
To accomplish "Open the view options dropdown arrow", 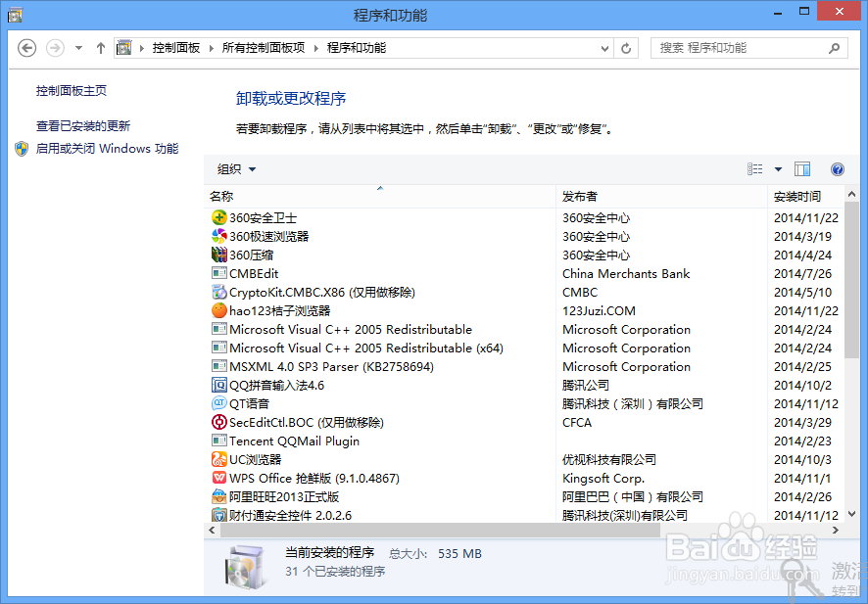I will click(x=778, y=169).
